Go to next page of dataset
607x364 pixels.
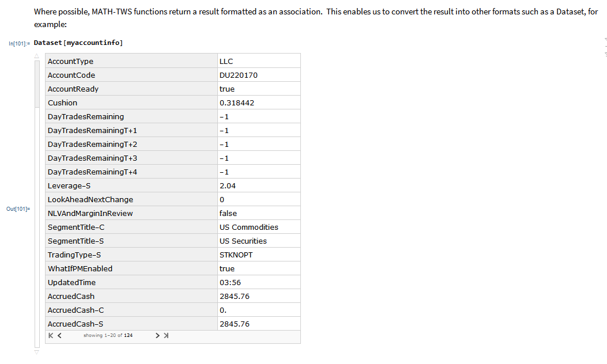(x=157, y=335)
